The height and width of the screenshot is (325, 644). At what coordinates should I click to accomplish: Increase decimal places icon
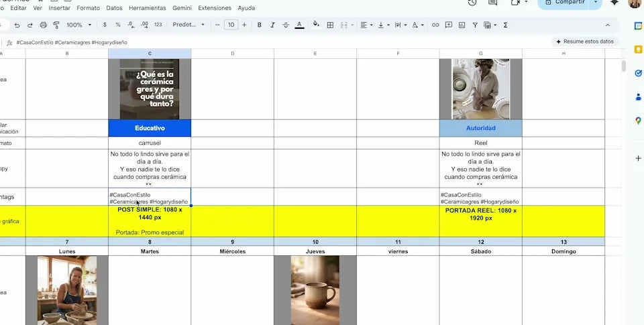click(144, 25)
